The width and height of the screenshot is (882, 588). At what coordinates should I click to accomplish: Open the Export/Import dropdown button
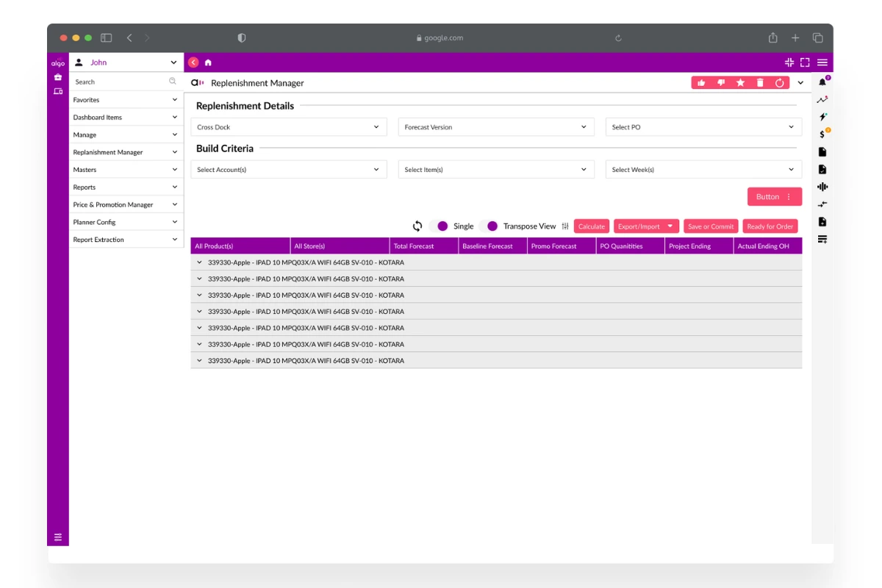coord(646,226)
